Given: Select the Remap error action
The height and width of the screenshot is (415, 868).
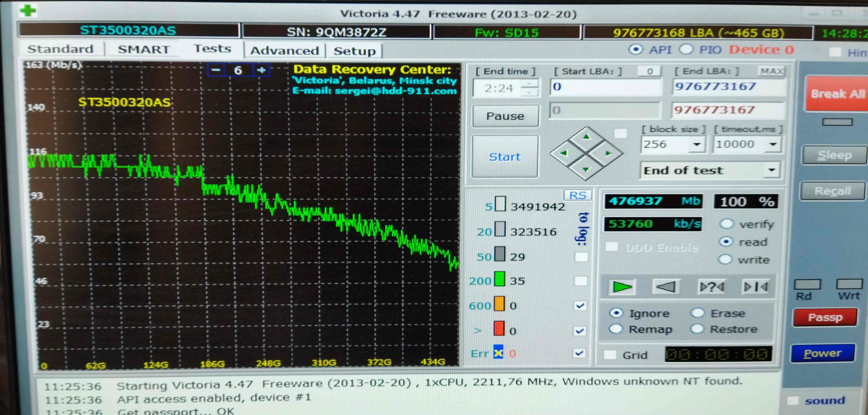Looking at the screenshot, I should (616, 329).
